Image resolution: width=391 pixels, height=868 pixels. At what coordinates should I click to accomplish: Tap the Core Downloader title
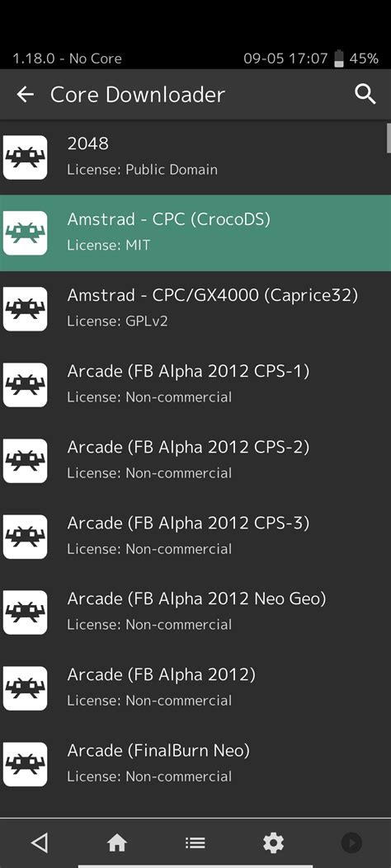138,95
